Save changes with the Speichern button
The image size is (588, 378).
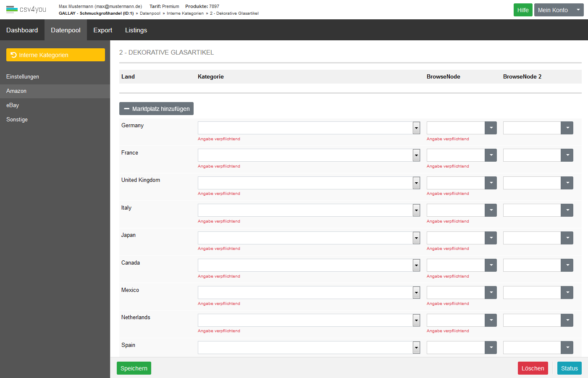[134, 368]
